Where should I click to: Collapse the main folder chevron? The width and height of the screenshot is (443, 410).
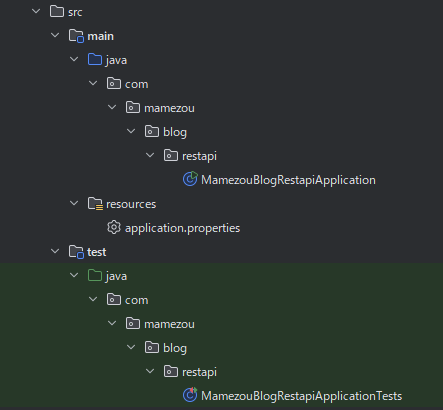(55, 35)
